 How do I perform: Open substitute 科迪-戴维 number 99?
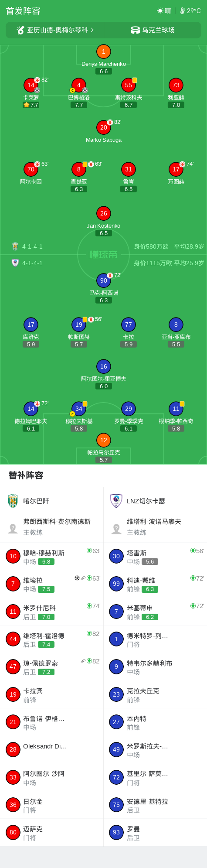[155, 584]
